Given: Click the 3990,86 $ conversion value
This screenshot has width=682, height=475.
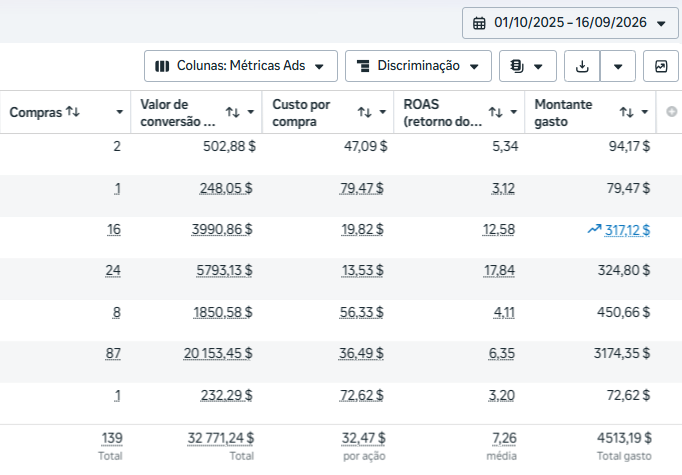Looking at the screenshot, I should tap(222, 229).
